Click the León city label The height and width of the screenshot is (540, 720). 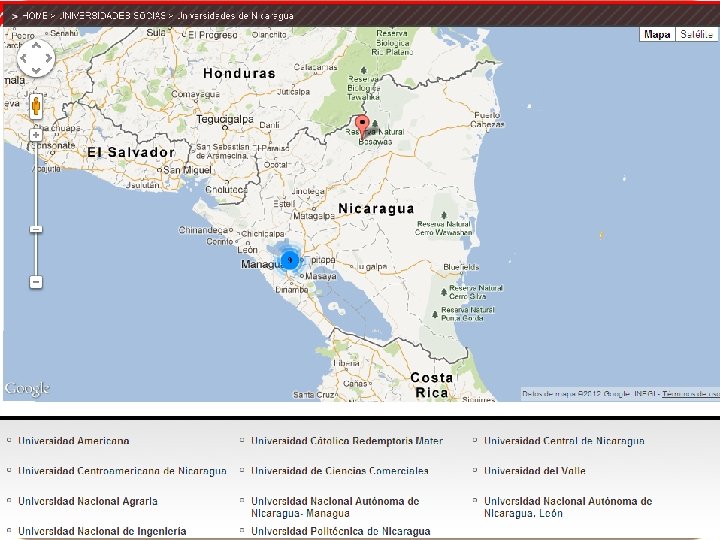click(x=248, y=250)
